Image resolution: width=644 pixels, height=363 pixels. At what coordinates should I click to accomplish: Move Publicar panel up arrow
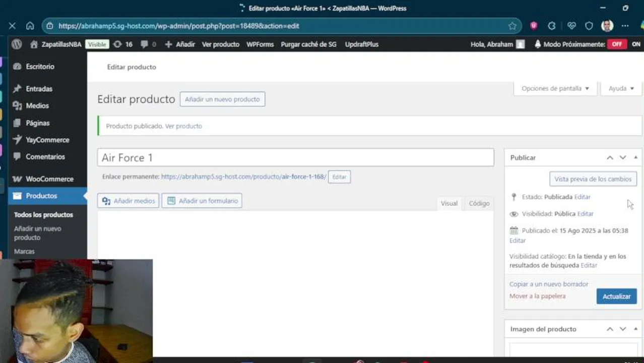tap(610, 158)
